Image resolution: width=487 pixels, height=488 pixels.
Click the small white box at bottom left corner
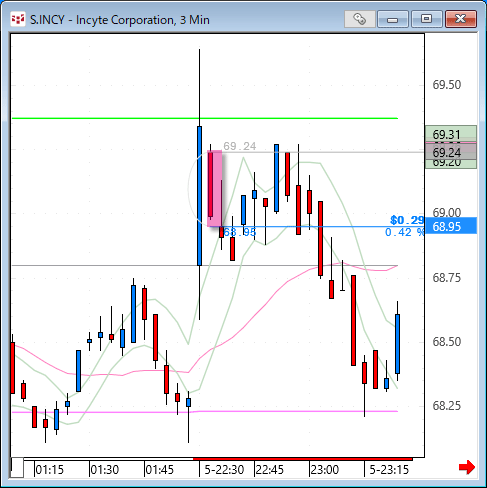pyautogui.click(x=17, y=468)
